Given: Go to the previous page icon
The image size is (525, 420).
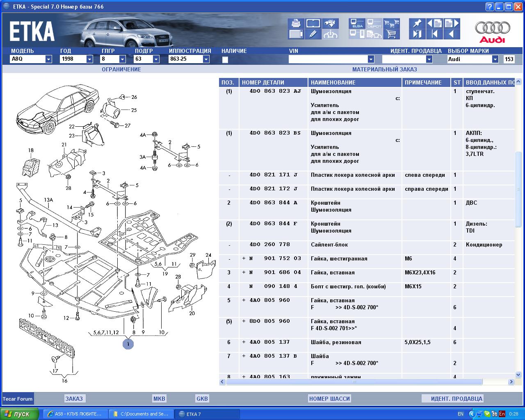Looking at the screenshot, I should tap(434, 23).
